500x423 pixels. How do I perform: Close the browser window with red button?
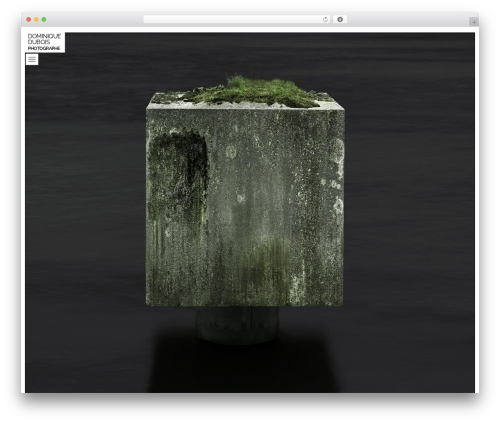[x=29, y=20]
